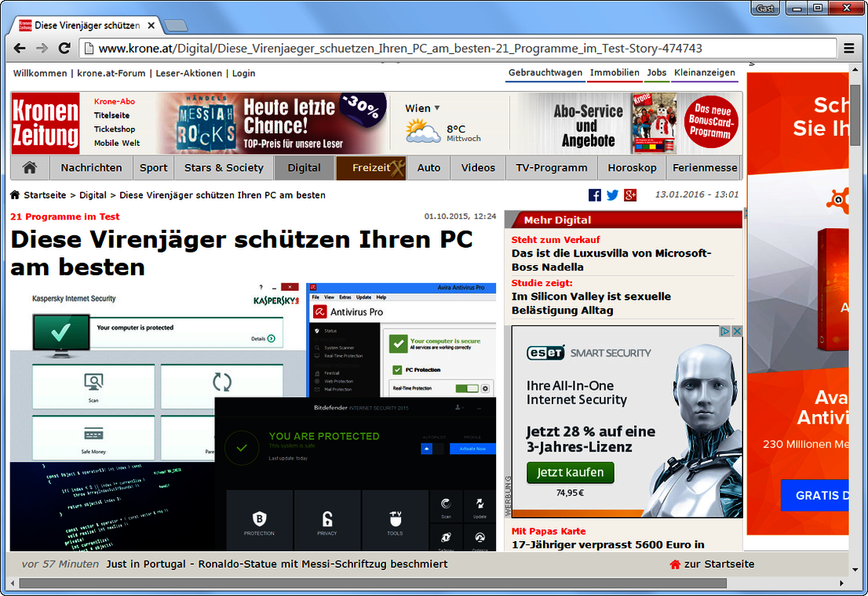The height and width of the screenshot is (596, 868).
Task: Share article via the Twitter icon
Action: coord(613,195)
